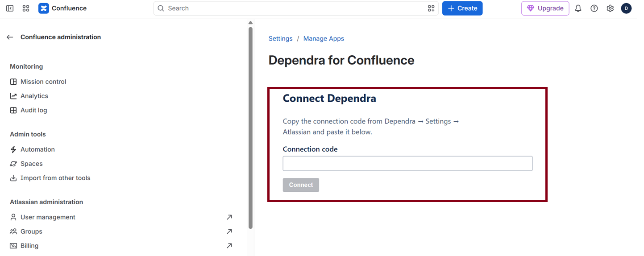The image size is (644, 256).
Task: Open the Manage Apps breadcrumb link
Action: point(324,39)
